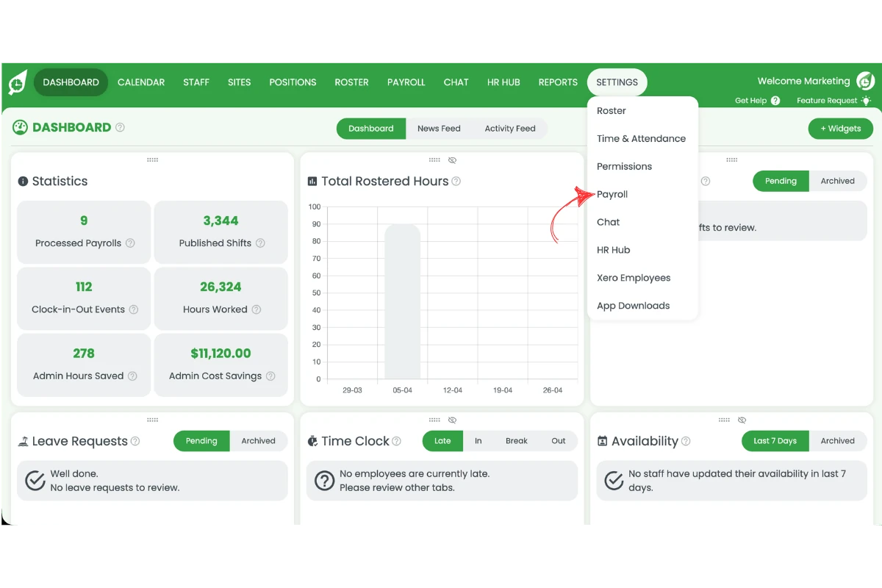
Task: Click the + Widgets button
Action: pyautogui.click(x=841, y=129)
